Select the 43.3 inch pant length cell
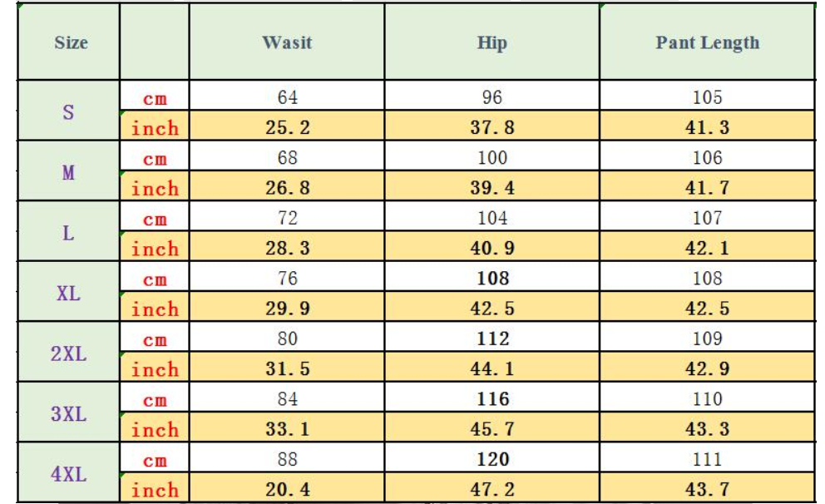 coord(707,429)
